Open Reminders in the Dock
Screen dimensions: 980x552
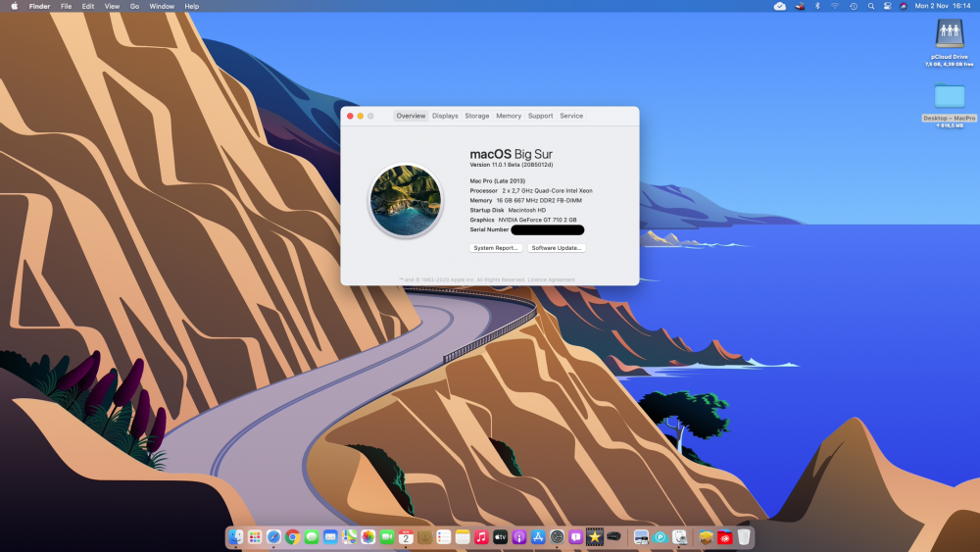click(x=444, y=536)
